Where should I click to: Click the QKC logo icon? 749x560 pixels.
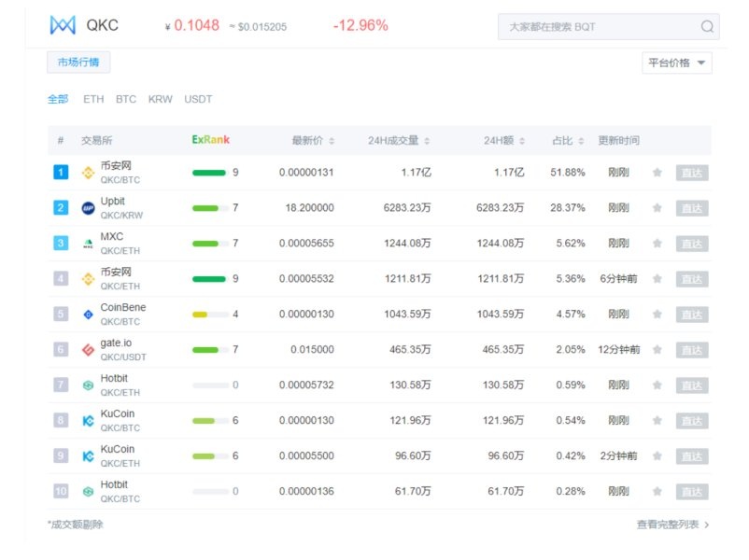point(63,25)
